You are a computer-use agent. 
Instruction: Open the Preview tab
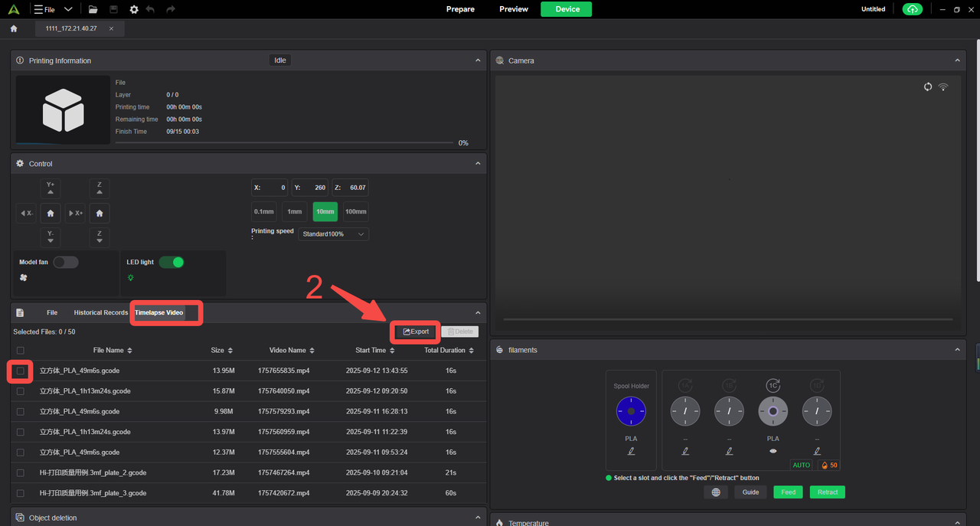pos(514,9)
